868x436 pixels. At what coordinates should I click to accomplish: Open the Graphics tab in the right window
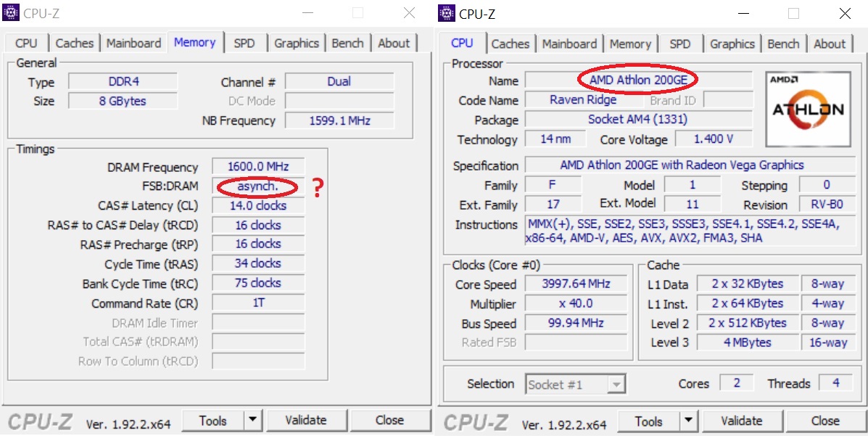pos(732,44)
